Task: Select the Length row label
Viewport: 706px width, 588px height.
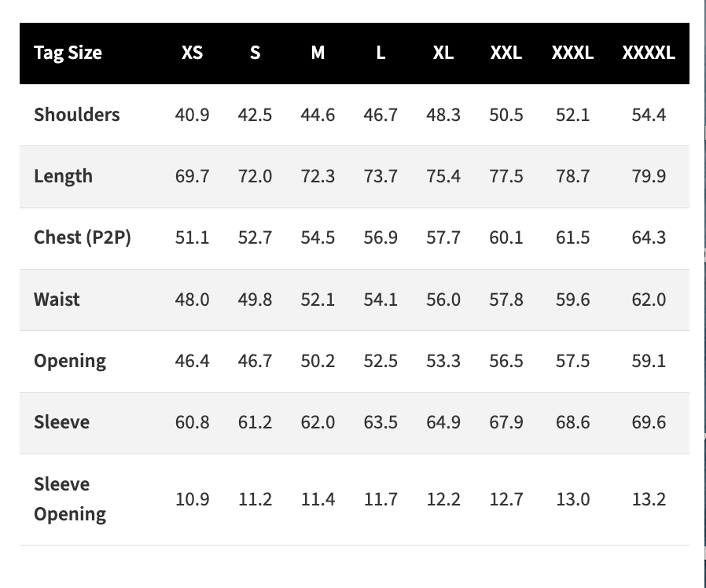Action: (64, 176)
